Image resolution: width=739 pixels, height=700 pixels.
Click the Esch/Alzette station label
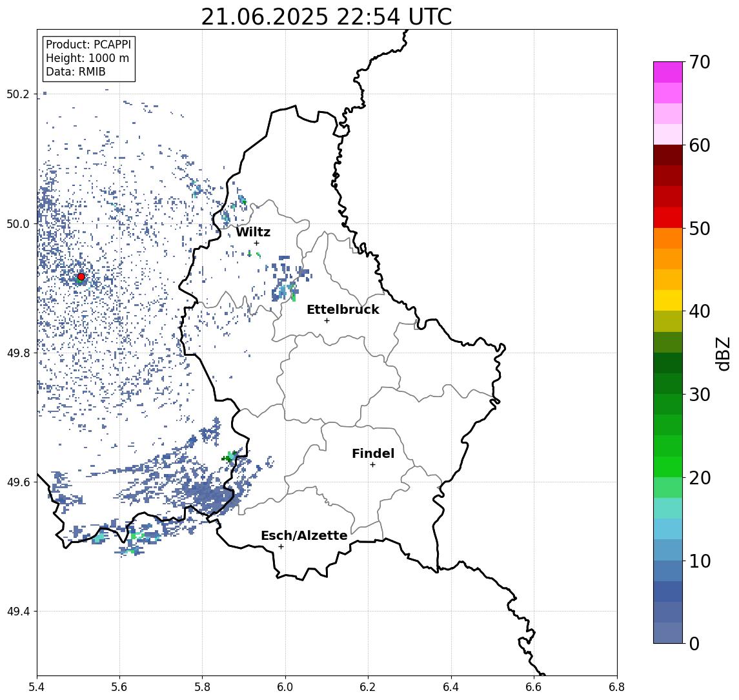point(304,535)
